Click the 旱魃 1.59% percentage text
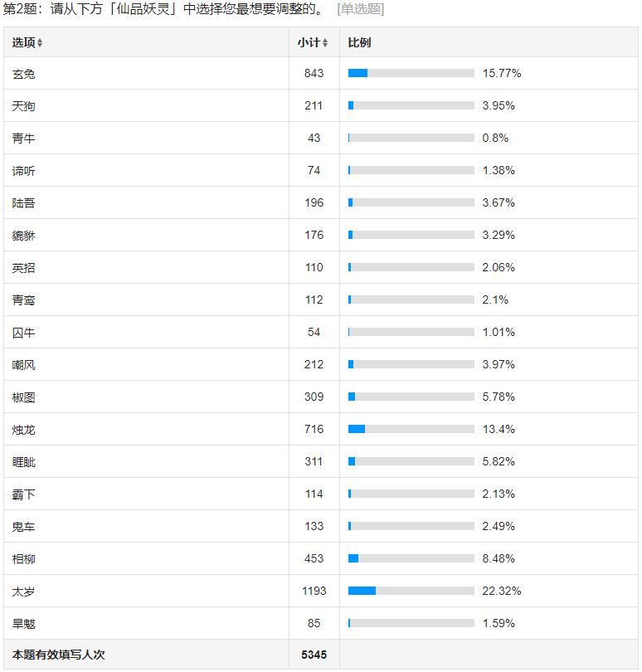 pos(499,623)
